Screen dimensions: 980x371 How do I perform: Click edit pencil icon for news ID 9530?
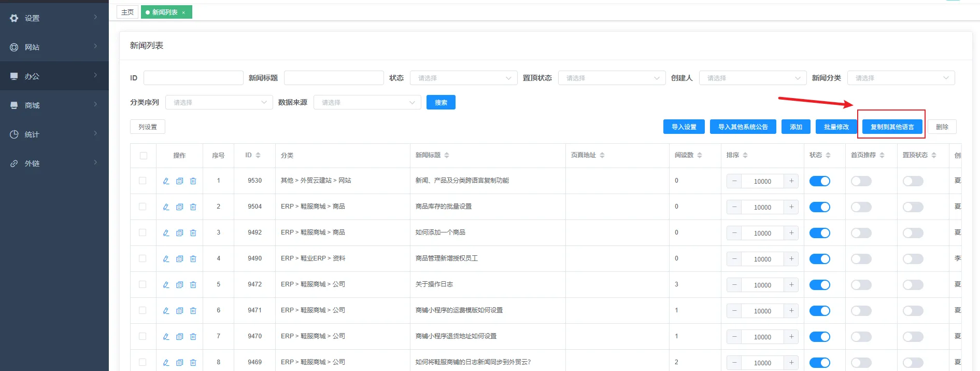pos(166,181)
